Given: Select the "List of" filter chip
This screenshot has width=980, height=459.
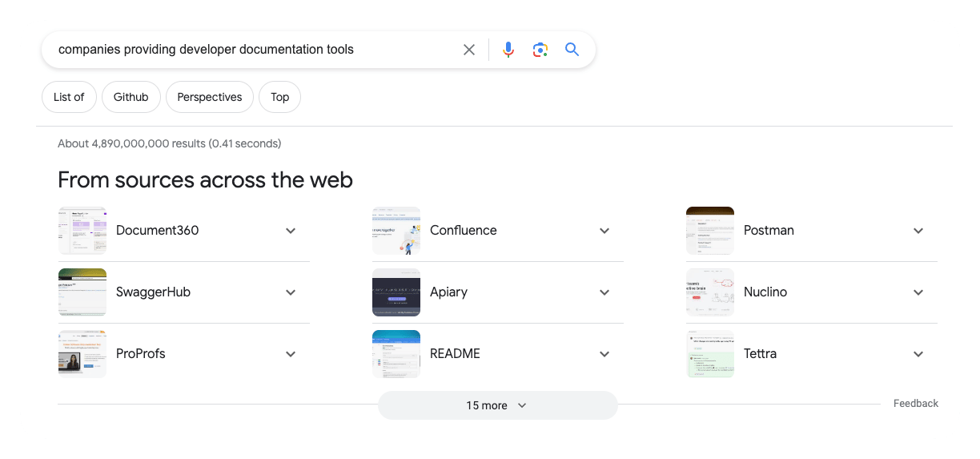Looking at the screenshot, I should (x=69, y=97).
